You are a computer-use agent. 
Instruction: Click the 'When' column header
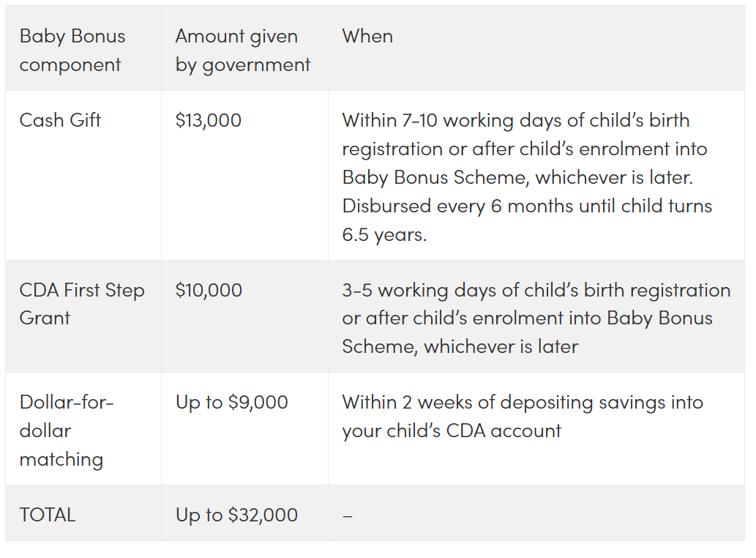[x=367, y=36]
